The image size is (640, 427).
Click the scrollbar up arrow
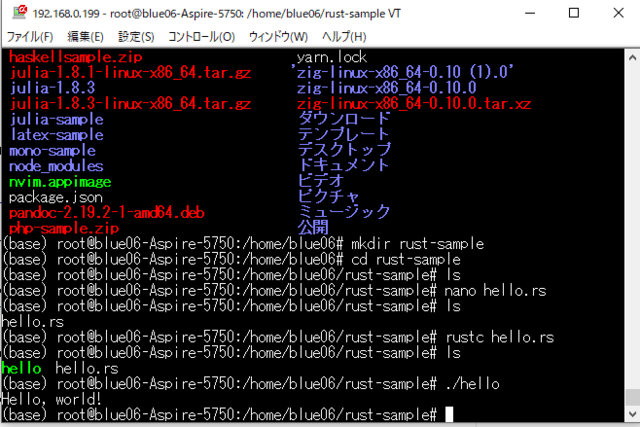(632, 58)
